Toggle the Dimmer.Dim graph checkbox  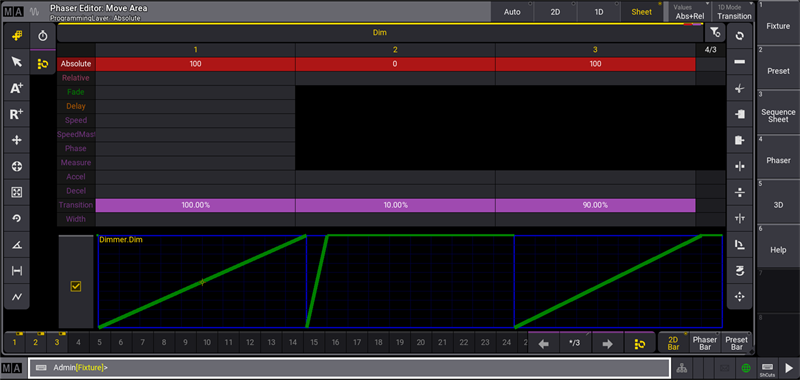[x=76, y=286]
